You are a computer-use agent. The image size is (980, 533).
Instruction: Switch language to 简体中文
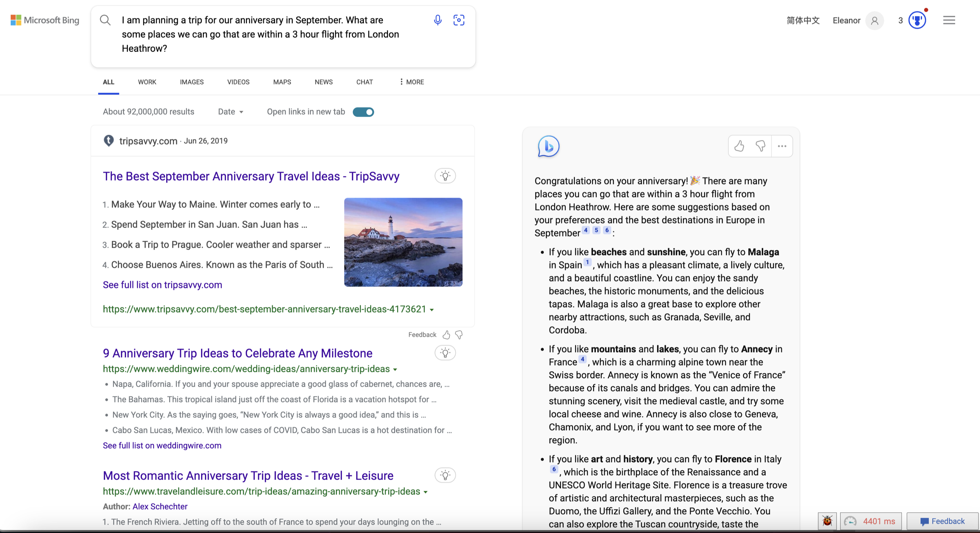[x=803, y=20]
